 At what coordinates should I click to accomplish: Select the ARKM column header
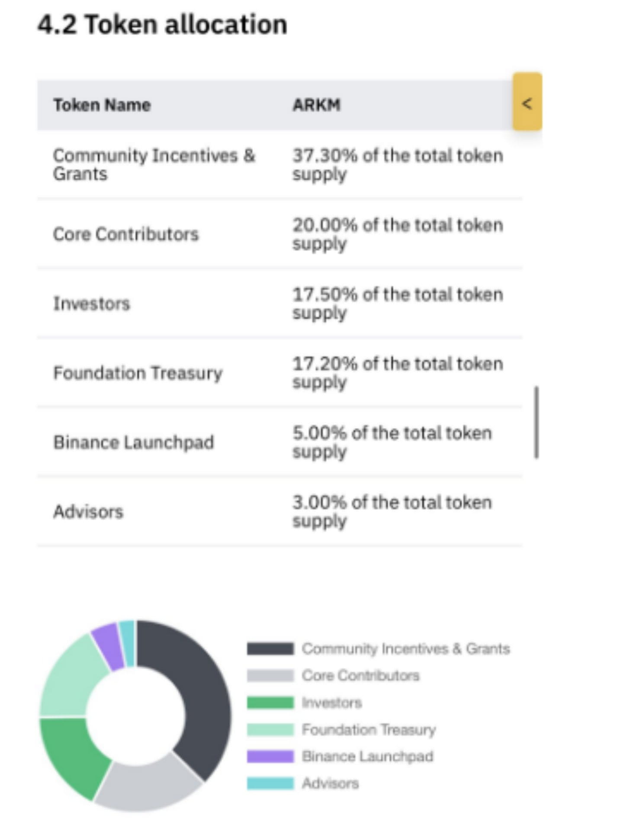[x=317, y=105]
